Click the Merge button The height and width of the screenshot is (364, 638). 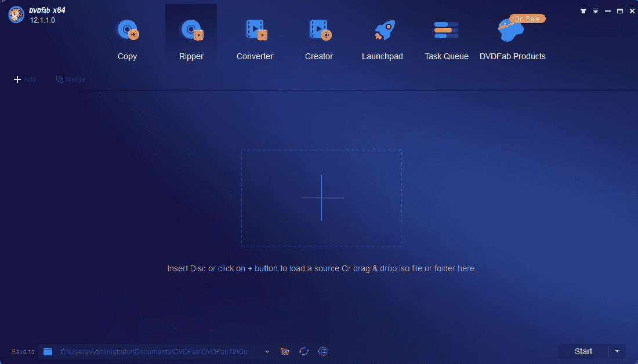point(71,79)
